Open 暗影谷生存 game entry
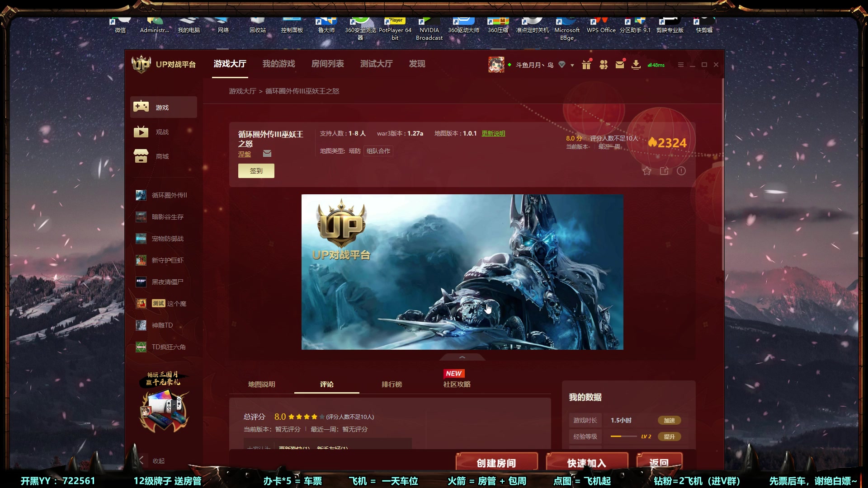The image size is (868, 488). point(164,216)
